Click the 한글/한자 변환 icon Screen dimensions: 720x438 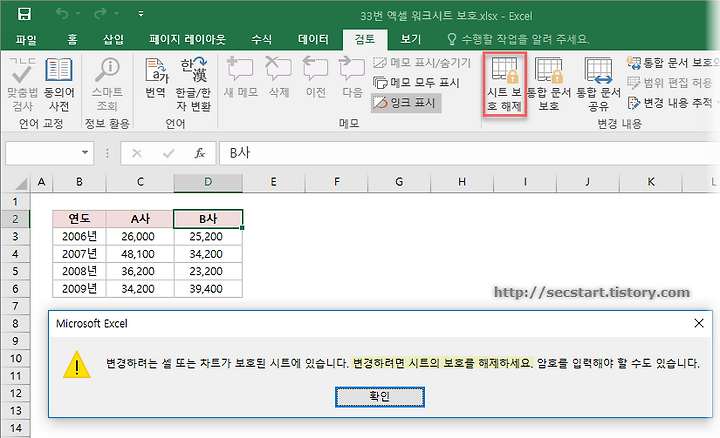pos(193,84)
